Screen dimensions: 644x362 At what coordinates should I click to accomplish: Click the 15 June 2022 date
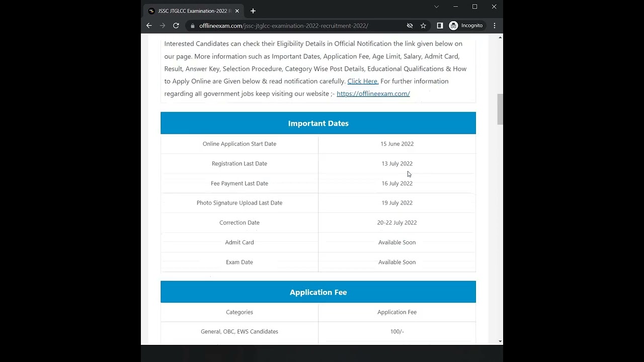(x=397, y=144)
